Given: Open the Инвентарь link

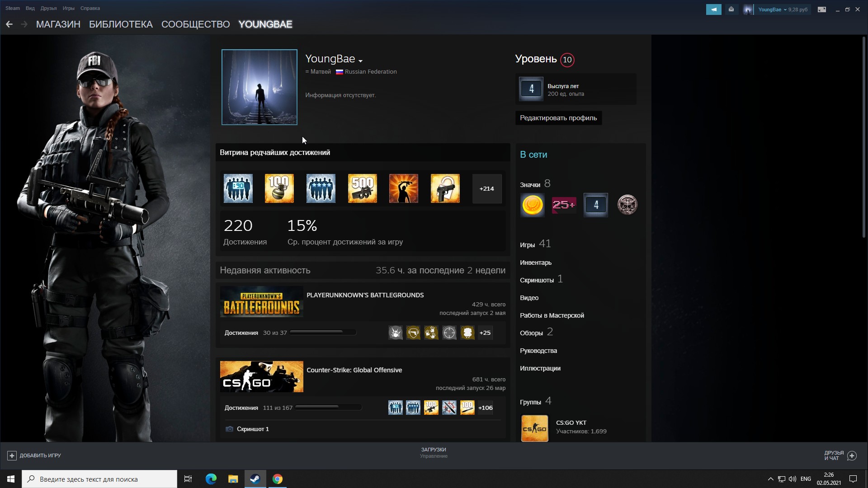Looking at the screenshot, I should [536, 263].
